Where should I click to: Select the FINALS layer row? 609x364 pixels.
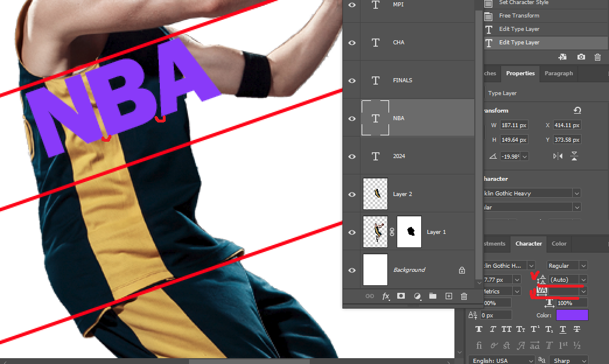pos(408,80)
